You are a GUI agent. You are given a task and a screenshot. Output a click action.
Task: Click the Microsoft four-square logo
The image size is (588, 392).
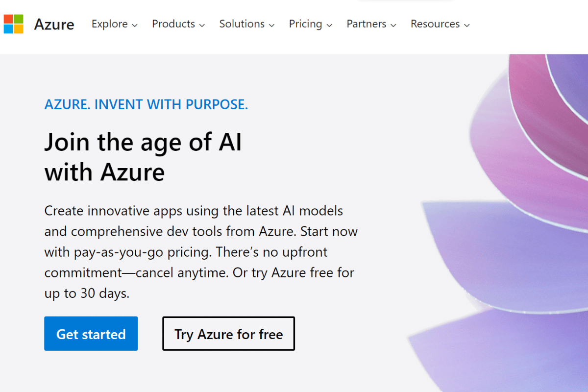point(13,24)
